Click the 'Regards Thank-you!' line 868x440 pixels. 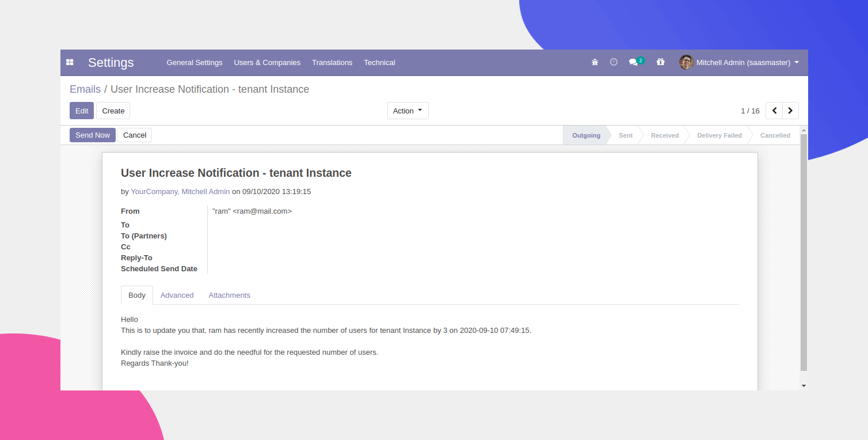(x=155, y=363)
